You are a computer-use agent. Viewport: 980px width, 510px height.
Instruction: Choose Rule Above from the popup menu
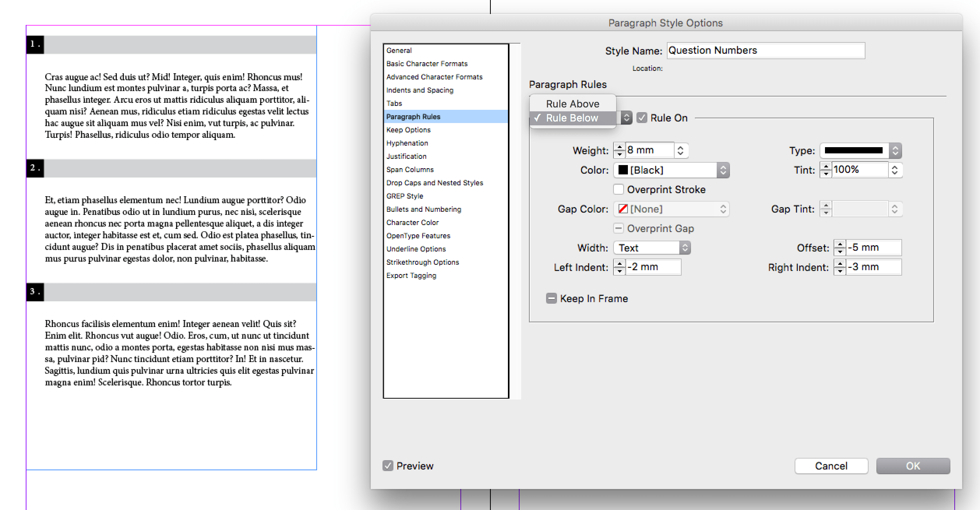point(572,104)
